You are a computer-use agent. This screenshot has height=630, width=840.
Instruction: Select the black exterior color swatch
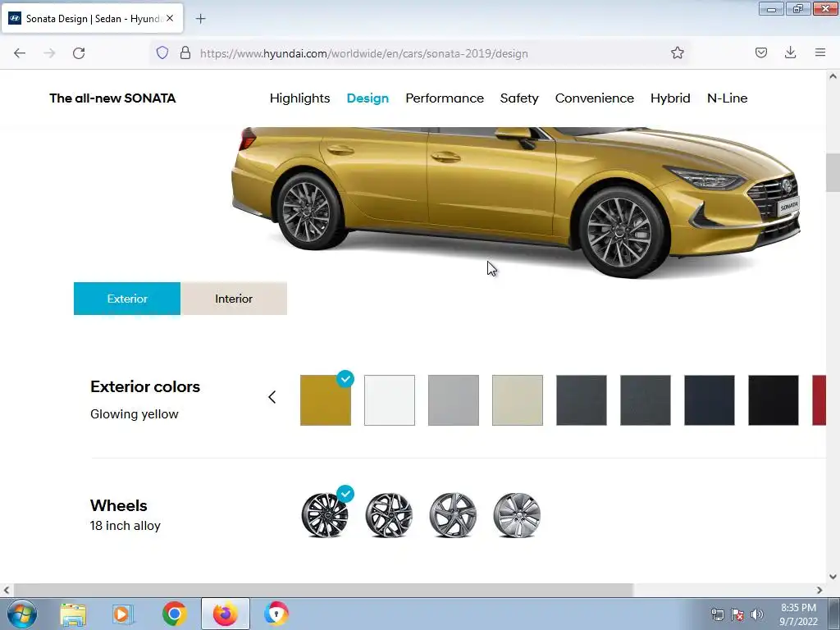(x=774, y=400)
